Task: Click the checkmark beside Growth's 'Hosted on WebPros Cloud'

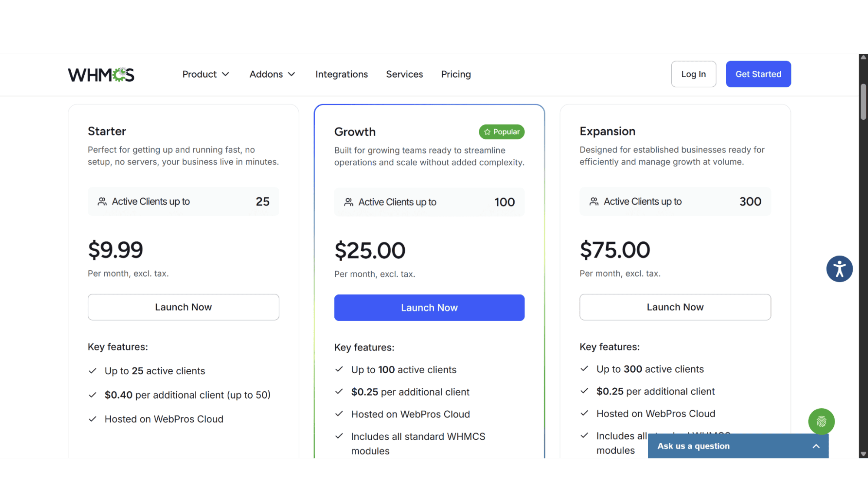Action: (x=339, y=414)
